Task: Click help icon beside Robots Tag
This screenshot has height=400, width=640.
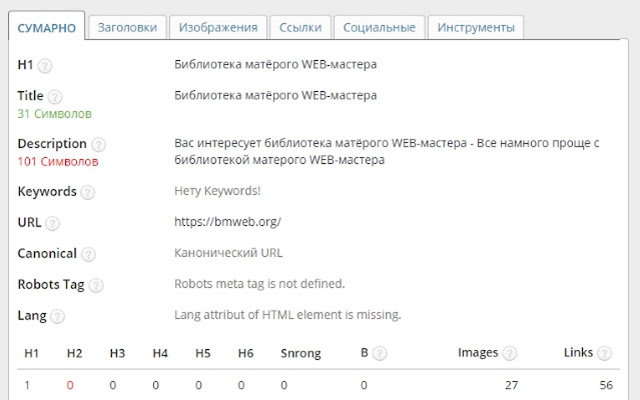Action: pos(96,285)
